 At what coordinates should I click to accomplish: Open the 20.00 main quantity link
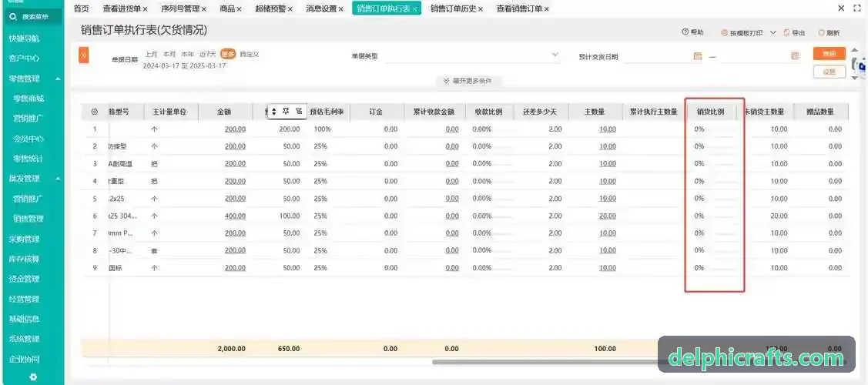click(x=607, y=216)
